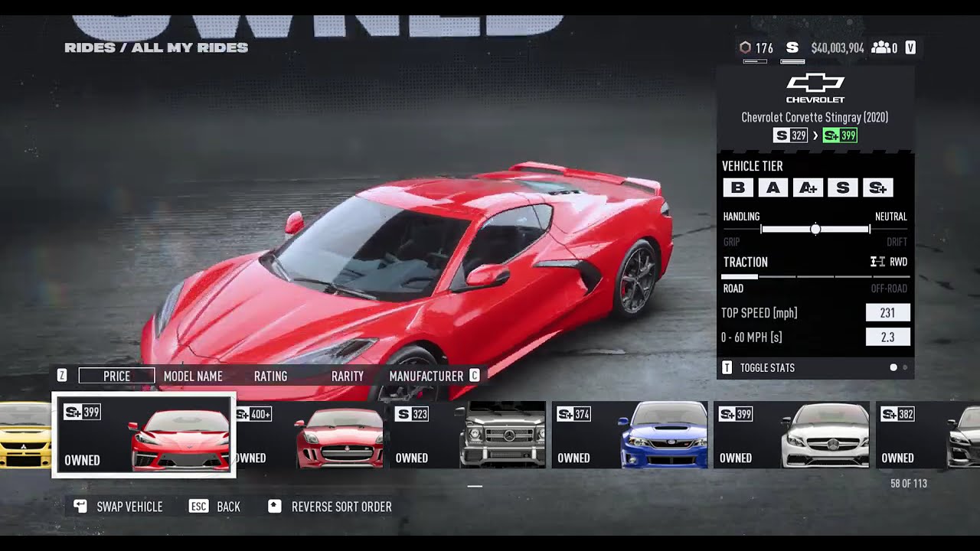Select vehicle tier A
The width and height of the screenshot is (980, 551).
[x=773, y=187]
